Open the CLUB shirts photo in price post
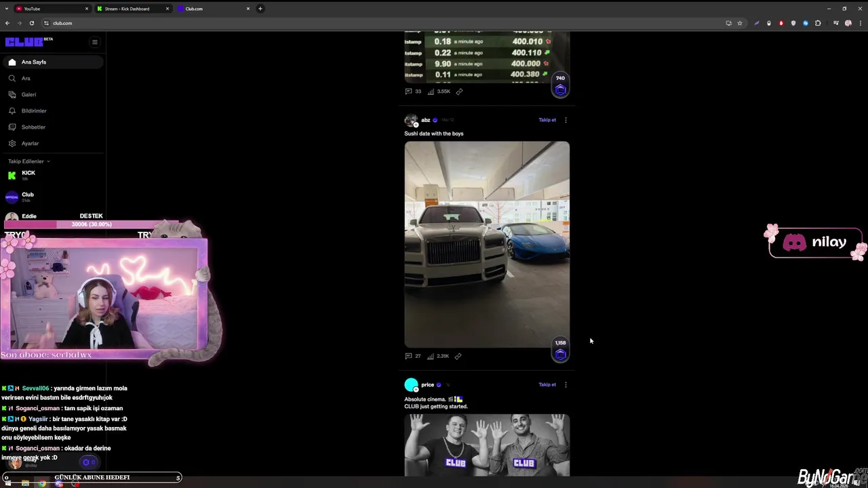 (487, 445)
